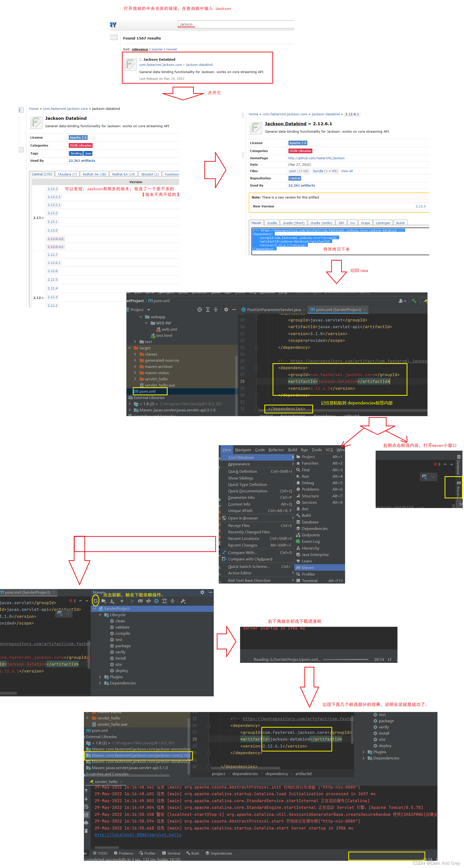The height and width of the screenshot is (868, 464).
Task: Open the Refactor menu
Action: coord(276,449)
